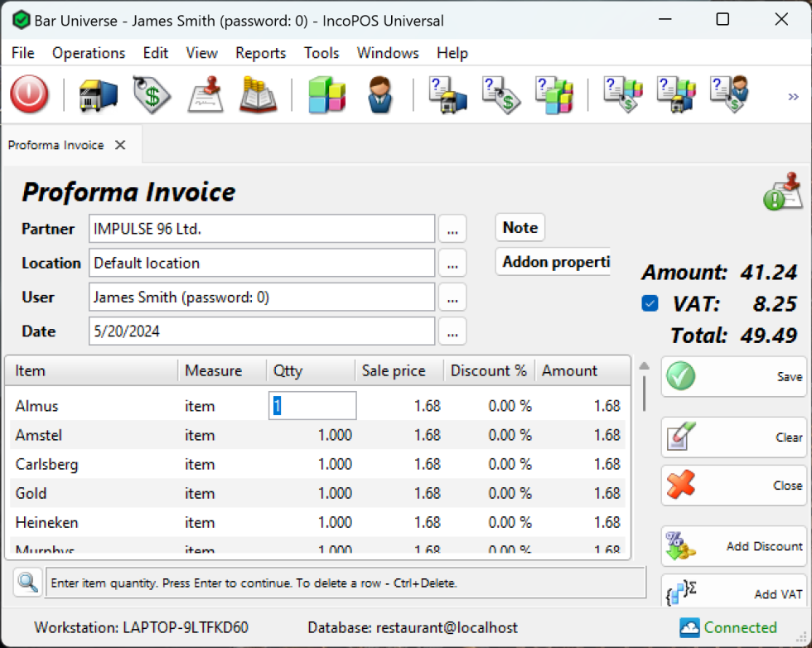Open the sale price tag icon
The image size is (812, 648).
coord(151,94)
